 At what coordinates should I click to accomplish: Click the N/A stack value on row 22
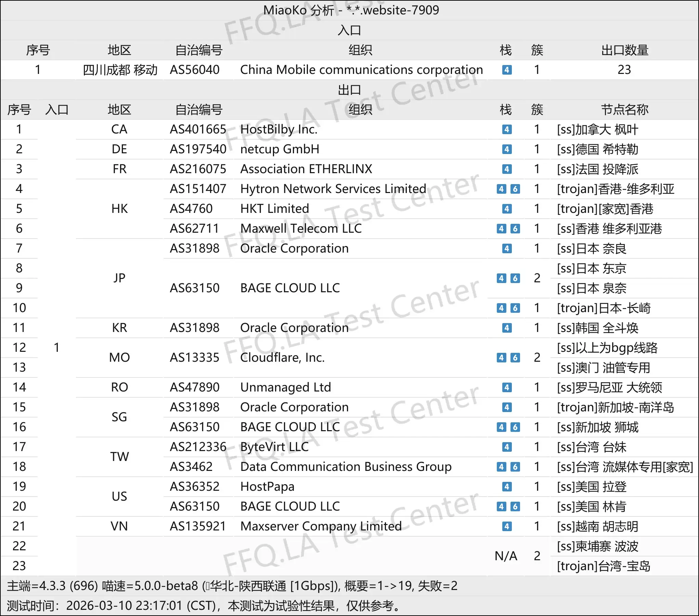pos(506,556)
